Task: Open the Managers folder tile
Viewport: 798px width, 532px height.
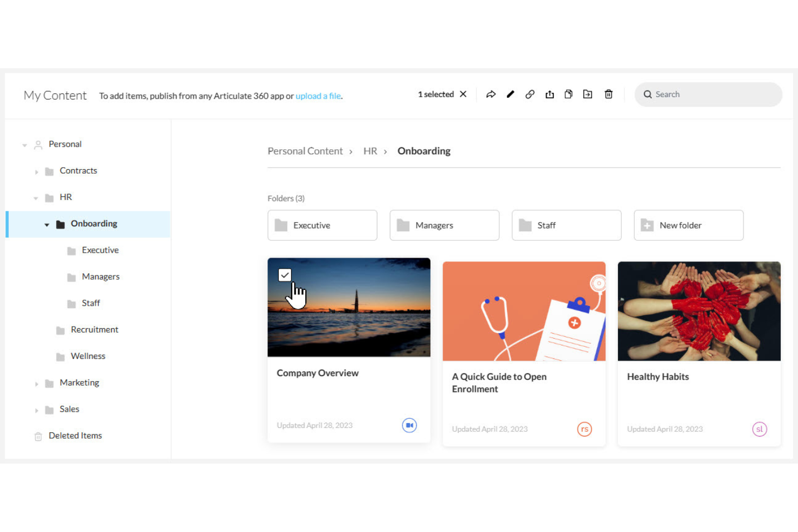Action: 444,225
